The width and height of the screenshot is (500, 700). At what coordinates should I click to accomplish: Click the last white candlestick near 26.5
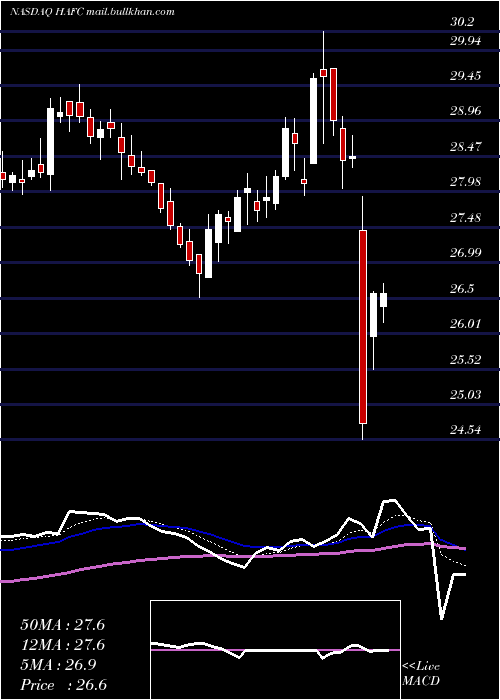point(383,300)
